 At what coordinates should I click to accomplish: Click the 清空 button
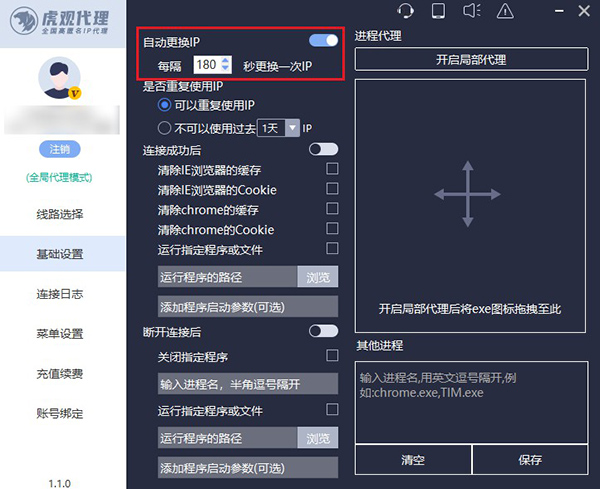point(413,460)
